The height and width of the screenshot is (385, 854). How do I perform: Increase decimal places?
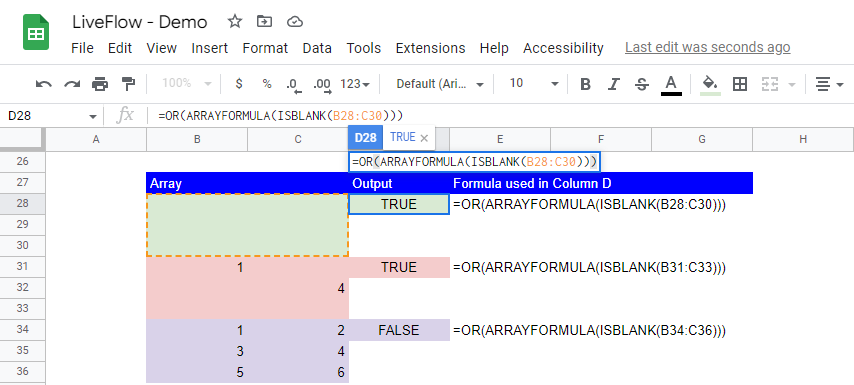[x=322, y=84]
